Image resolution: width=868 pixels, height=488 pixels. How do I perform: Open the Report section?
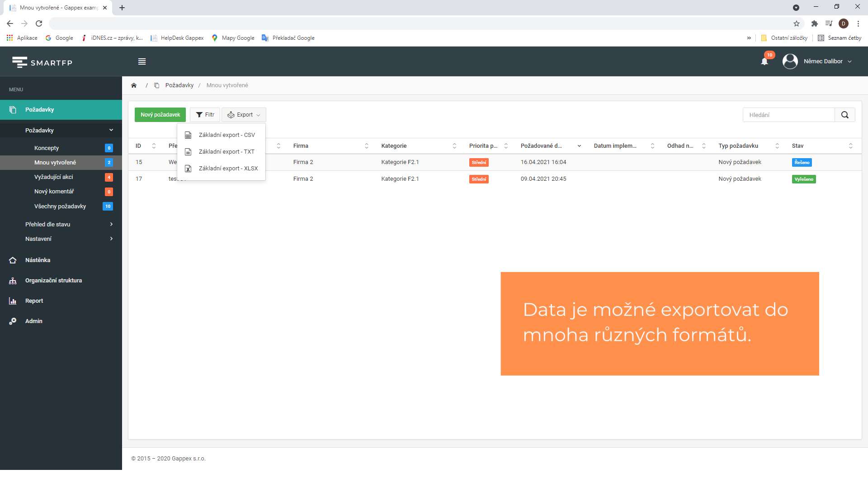pyautogui.click(x=34, y=301)
